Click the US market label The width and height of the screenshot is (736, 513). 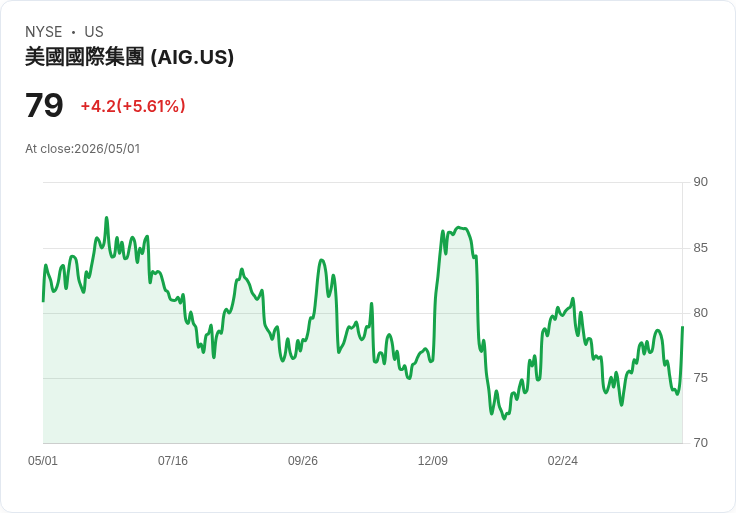click(x=94, y=32)
